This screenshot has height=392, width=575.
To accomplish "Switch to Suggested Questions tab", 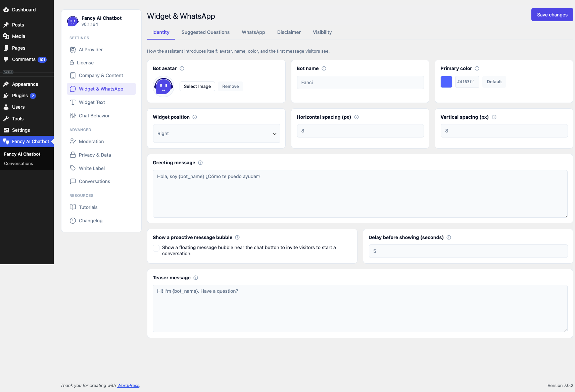I will (x=205, y=32).
